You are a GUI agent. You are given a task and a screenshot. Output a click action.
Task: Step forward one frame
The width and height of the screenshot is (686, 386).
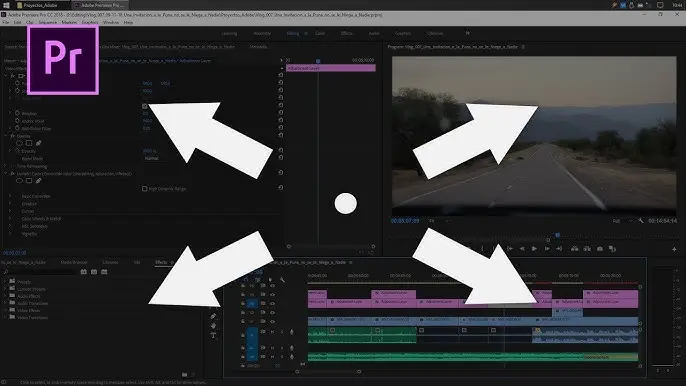pos(547,249)
